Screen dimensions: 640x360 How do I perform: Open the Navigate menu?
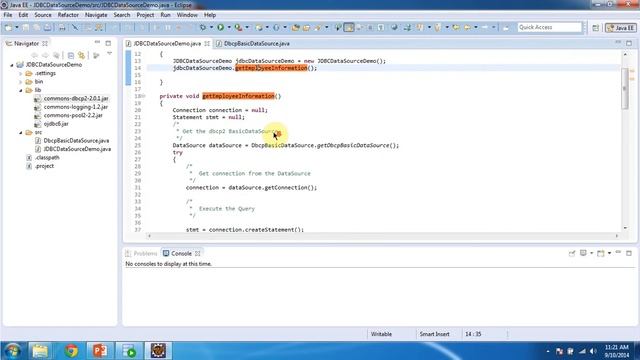pos(96,15)
